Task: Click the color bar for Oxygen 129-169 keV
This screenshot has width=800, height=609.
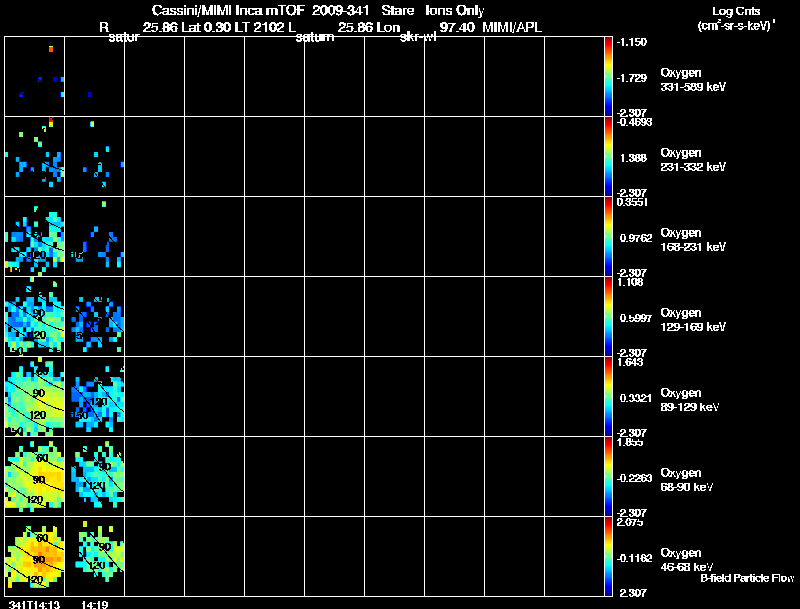Action: 608,317
